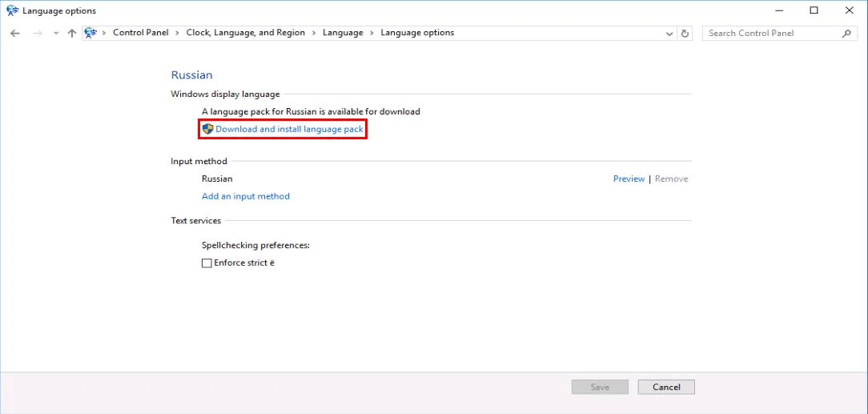Check the Enforce strict ё checkbox
The width and height of the screenshot is (868, 414).
[207, 263]
